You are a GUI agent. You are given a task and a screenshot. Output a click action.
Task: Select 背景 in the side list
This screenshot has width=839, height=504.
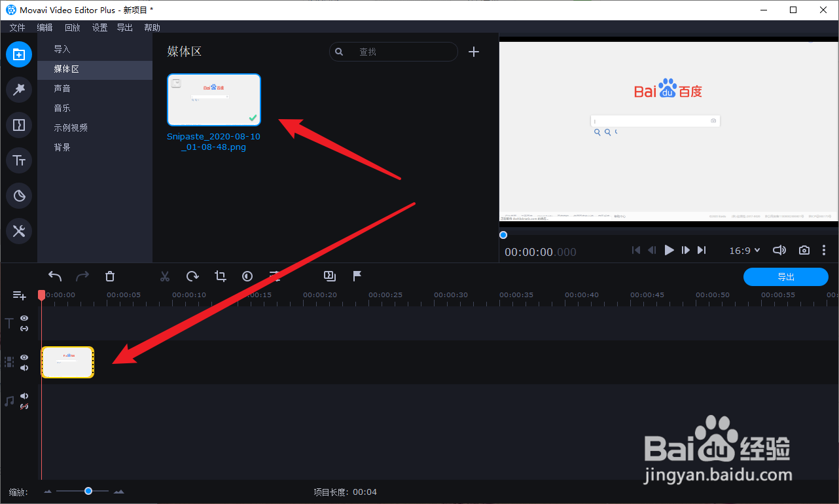pos(95,147)
